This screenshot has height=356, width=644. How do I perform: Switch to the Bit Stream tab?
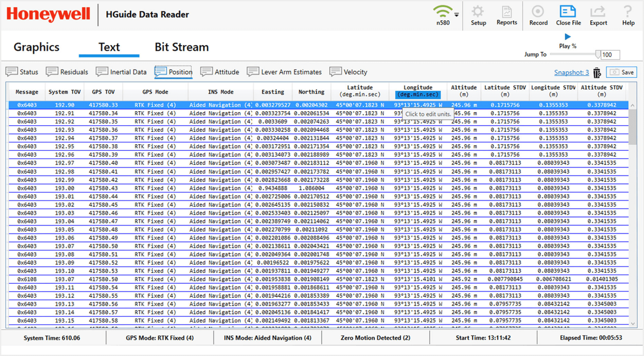coord(182,47)
